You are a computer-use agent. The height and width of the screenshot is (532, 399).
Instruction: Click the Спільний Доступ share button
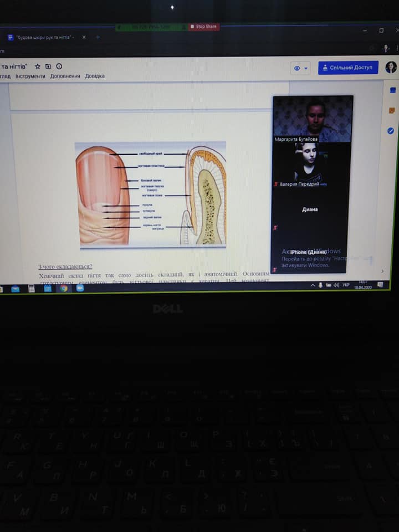(x=348, y=68)
